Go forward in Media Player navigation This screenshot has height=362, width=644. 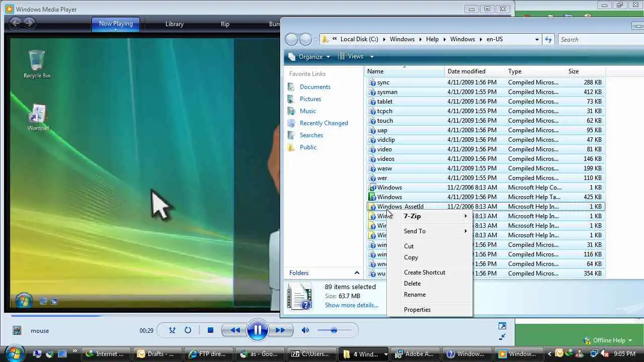pyautogui.click(x=29, y=23)
